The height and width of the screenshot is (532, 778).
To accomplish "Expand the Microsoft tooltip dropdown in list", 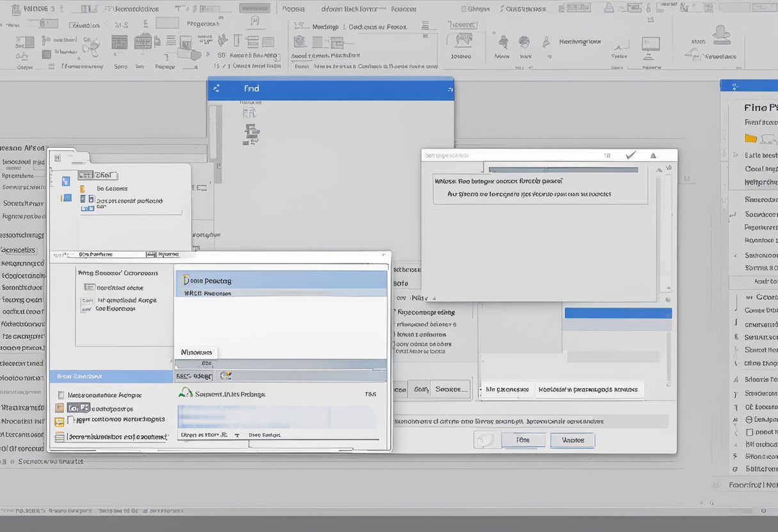I will point(196,352).
